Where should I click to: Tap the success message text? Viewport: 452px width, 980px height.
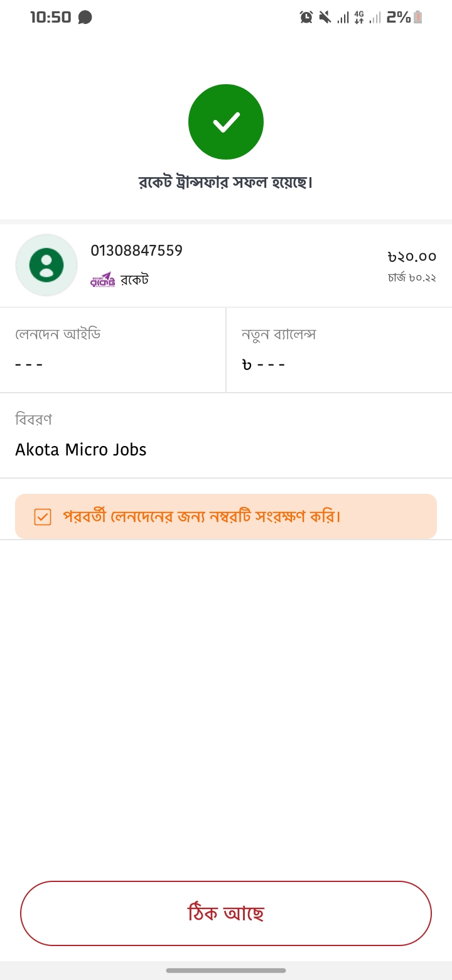tap(226, 182)
